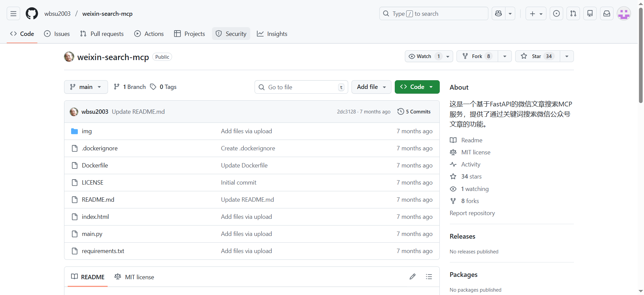This screenshot has height=295, width=644.
Task: Switch to the Insights tab
Action: click(x=272, y=34)
